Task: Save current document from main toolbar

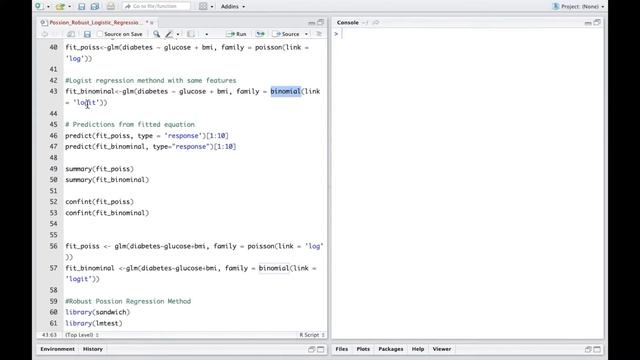Action: pyautogui.click(x=82, y=7)
